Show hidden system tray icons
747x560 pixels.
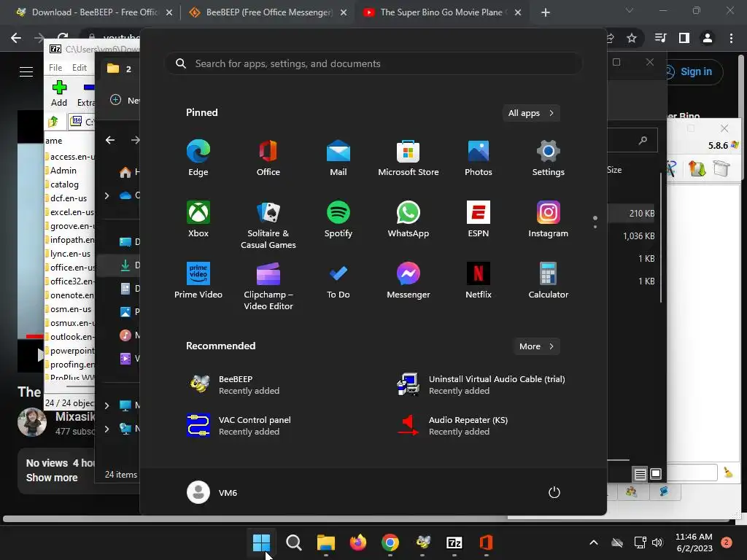click(594, 542)
